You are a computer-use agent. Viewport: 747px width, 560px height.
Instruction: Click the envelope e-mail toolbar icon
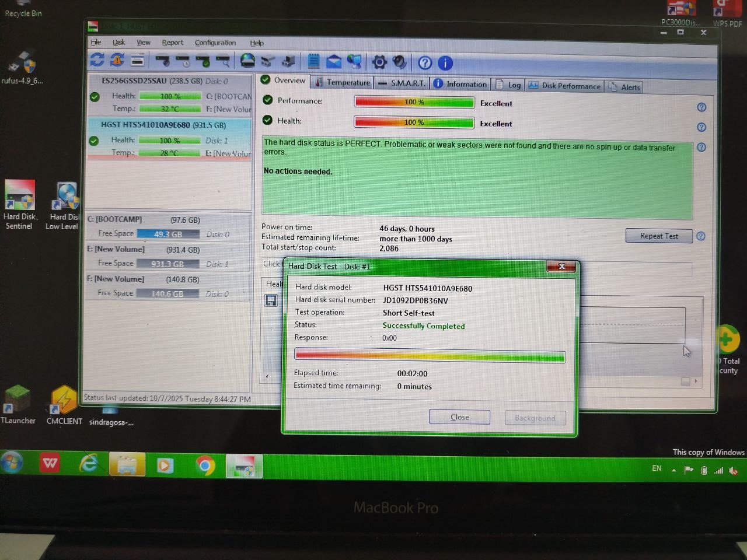[x=334, y=61]
